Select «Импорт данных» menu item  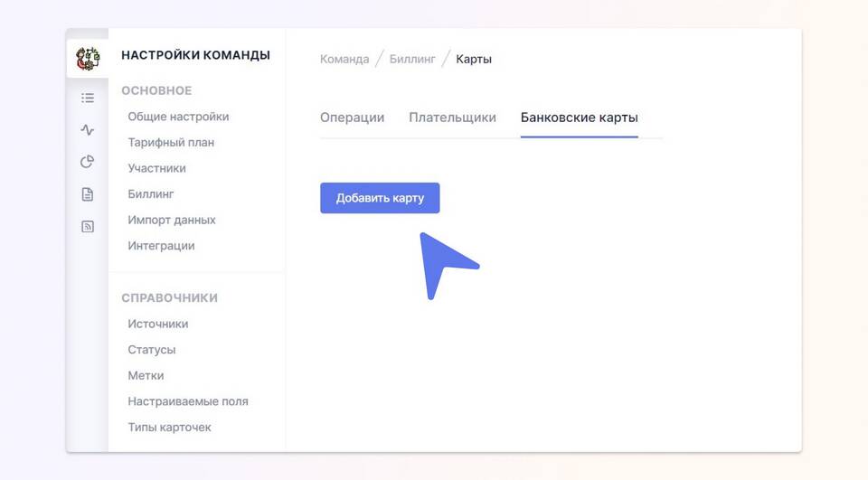172,220
